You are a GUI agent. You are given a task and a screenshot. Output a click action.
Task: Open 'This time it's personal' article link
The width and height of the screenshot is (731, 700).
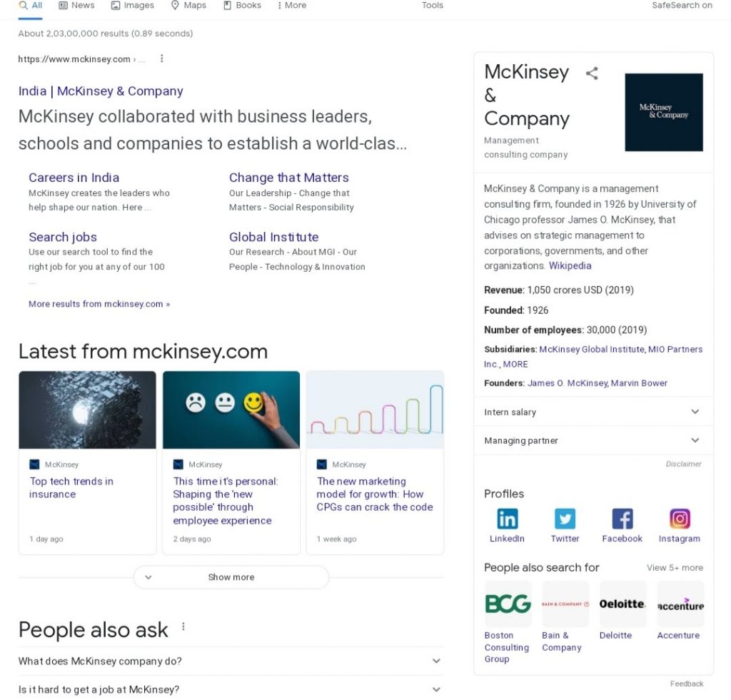click(x=225, y=501)
